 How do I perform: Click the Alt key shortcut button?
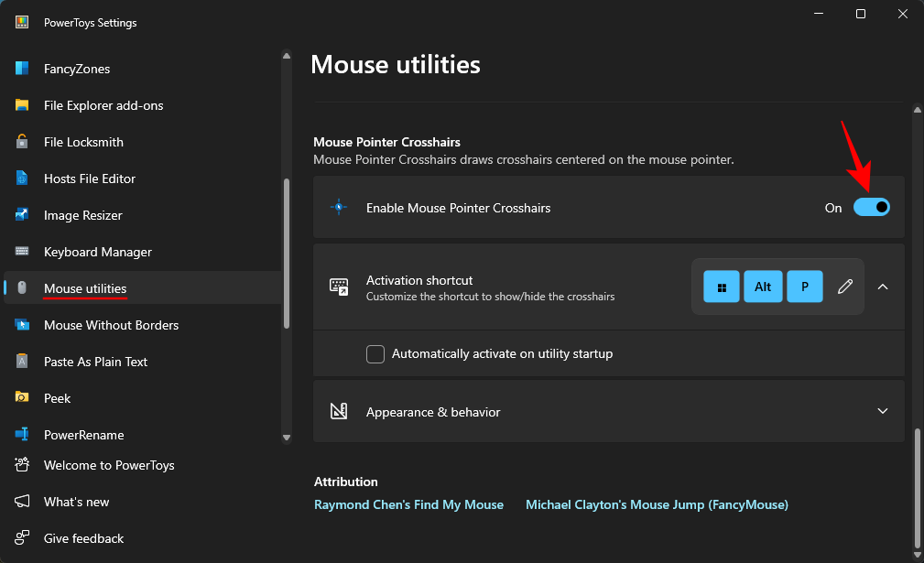pos(763,287)
